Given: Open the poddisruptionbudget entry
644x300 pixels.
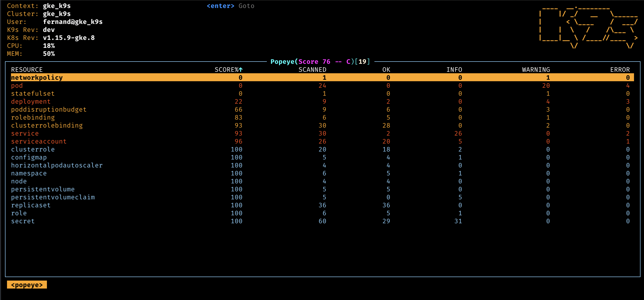Looking at the screenshot, I should [x=49, y=110].
